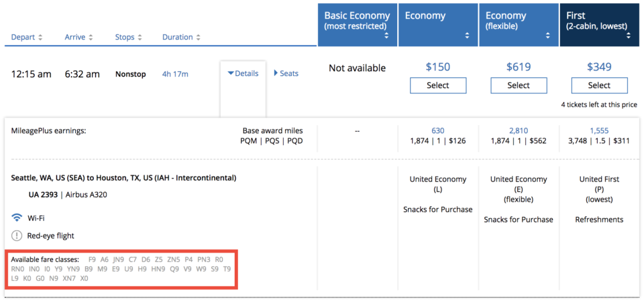Collapse the flight Details panel
644x301 pixels.
(x=243, y=74)
